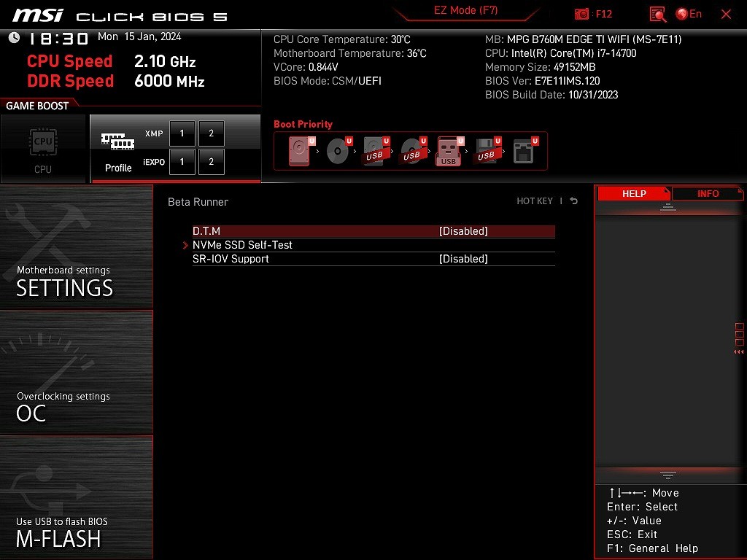Click the system clock icon

(15, 37)
